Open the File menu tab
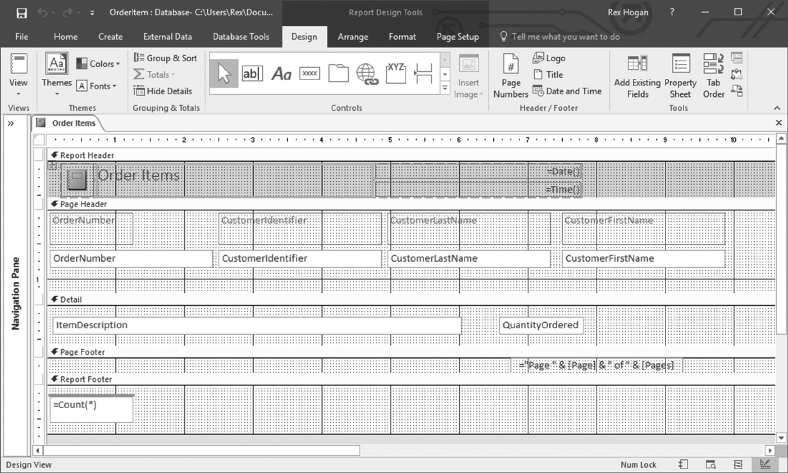The image size is (788, 473). pos(22,37)
